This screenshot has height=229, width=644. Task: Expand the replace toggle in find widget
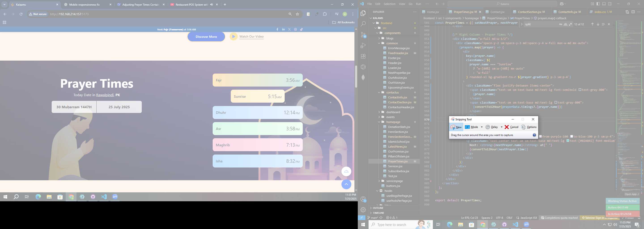click(x=521, y=24)
